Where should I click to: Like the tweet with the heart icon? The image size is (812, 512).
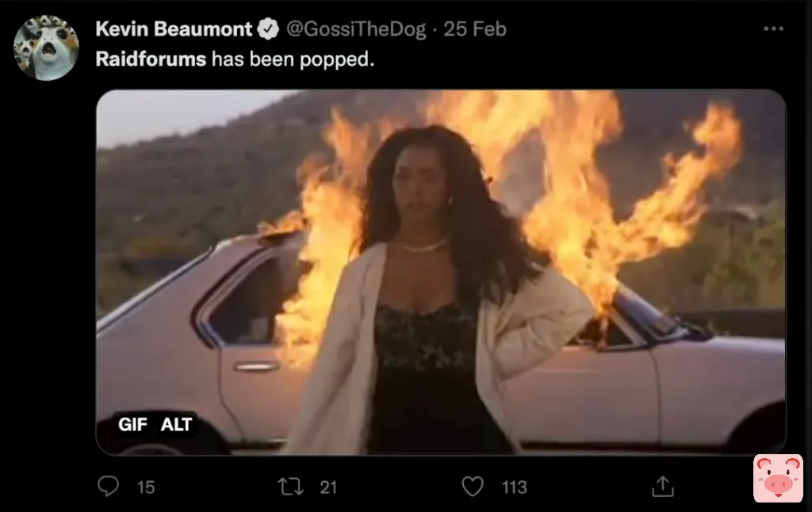473,487
